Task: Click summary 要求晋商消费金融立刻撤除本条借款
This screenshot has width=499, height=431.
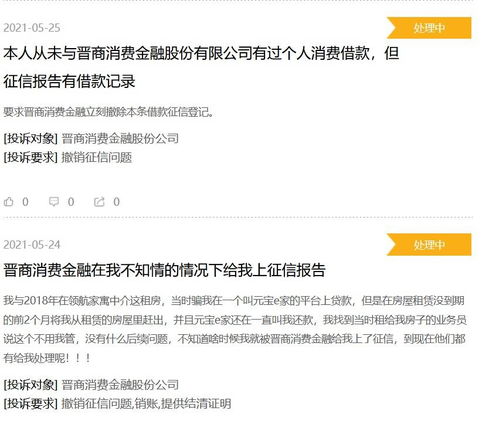Action: (108, 112)
